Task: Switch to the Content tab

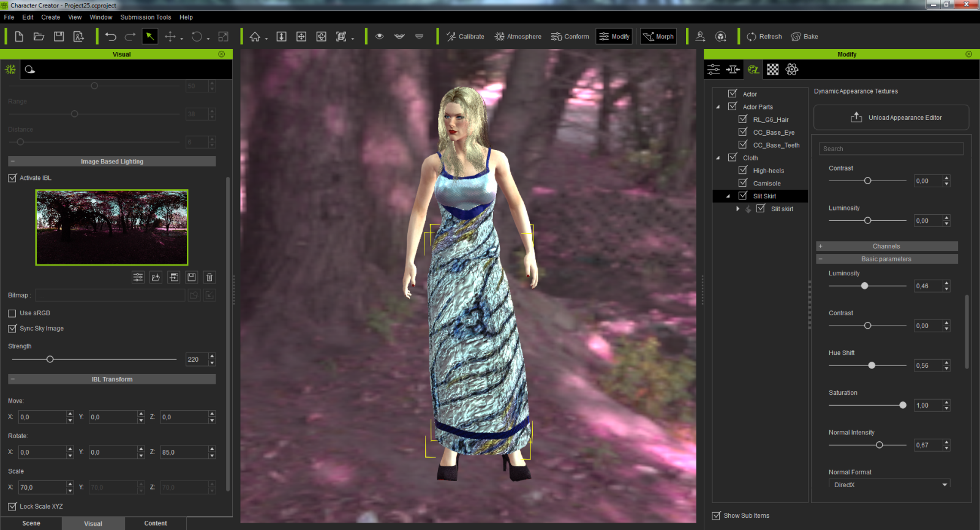Action: point(156,523)
